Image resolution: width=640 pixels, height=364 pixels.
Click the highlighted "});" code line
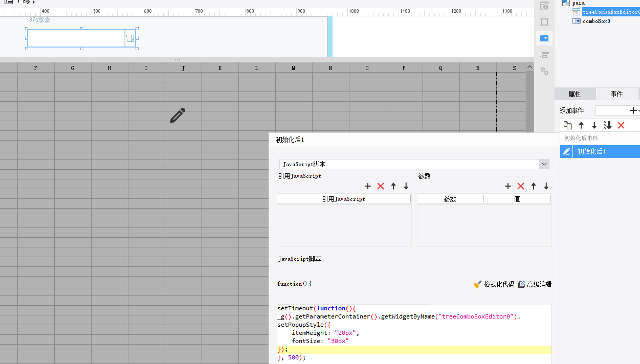pos(414,349)
